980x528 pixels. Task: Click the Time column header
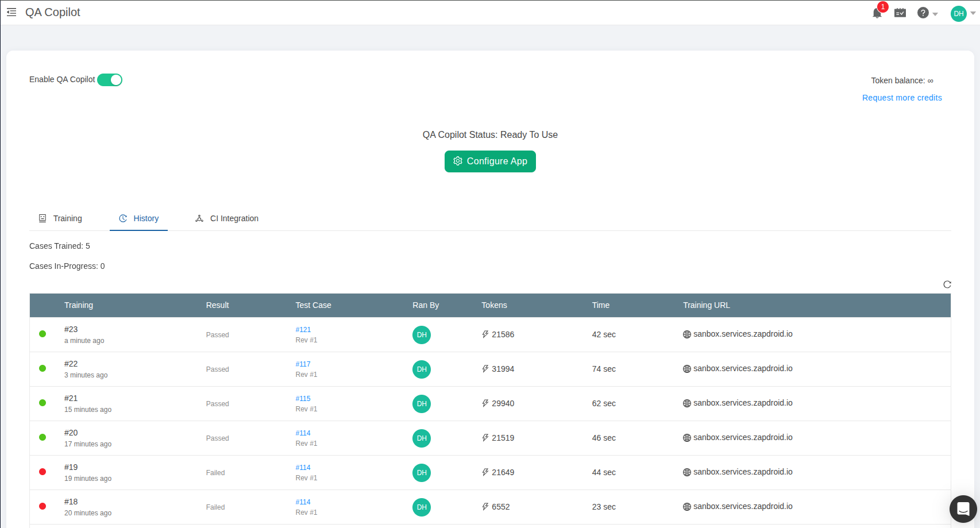pyautogui.click(x=601, y=305)
